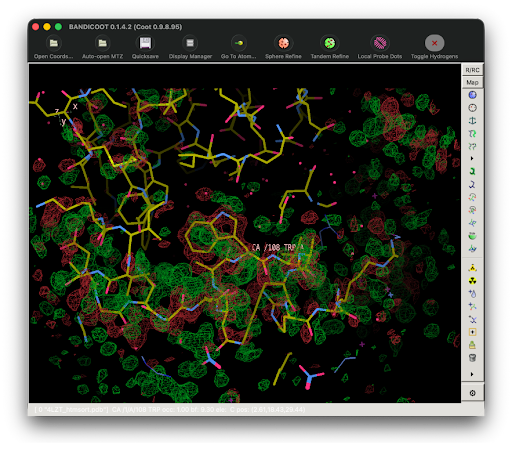
Task: Click the green Side Chain 180 Flip icon
Action: pos(472,236)
